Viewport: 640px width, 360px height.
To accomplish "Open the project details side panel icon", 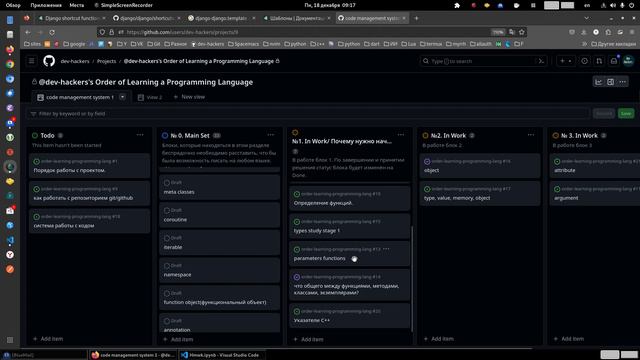I will [610, 82].
